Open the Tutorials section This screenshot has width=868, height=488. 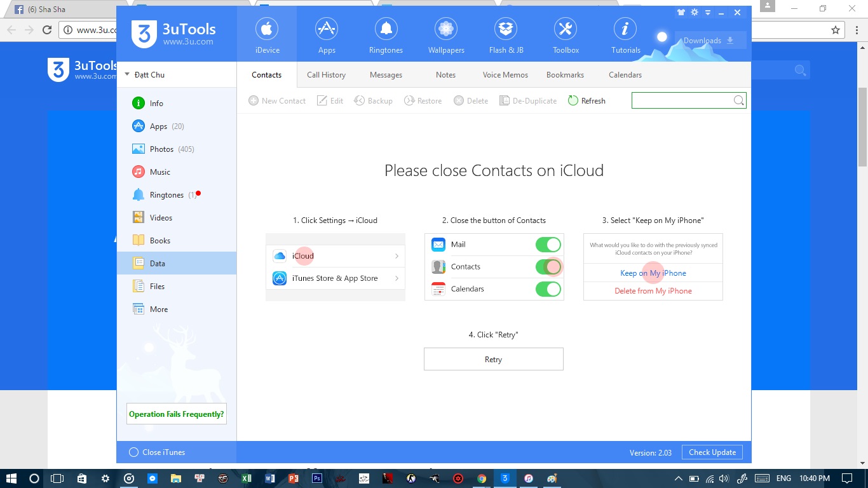click(625, 36)
